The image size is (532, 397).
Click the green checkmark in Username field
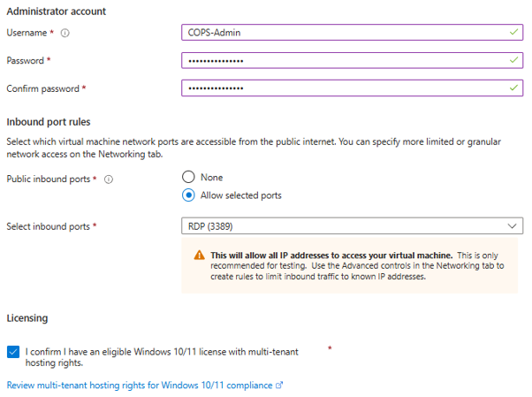point(513,32)
